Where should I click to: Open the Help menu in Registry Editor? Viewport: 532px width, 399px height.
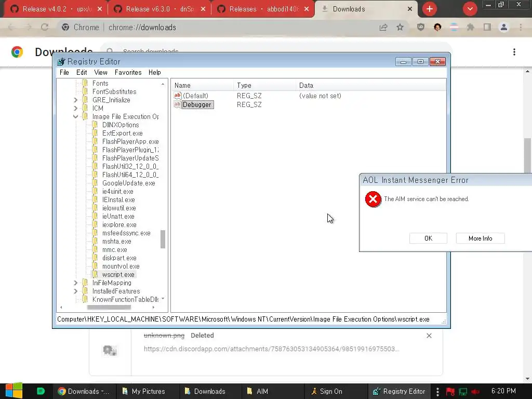(x=154, y=72)
